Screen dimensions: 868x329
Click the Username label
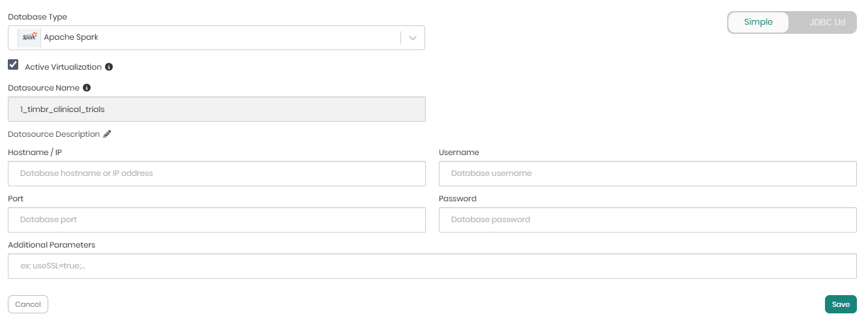pos(459,152)
